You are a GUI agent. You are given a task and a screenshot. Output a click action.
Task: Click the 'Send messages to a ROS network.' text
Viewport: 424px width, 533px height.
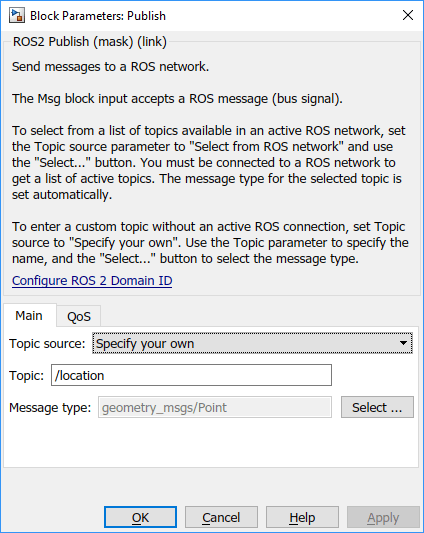pyautogui.click(x=111, y=67)
